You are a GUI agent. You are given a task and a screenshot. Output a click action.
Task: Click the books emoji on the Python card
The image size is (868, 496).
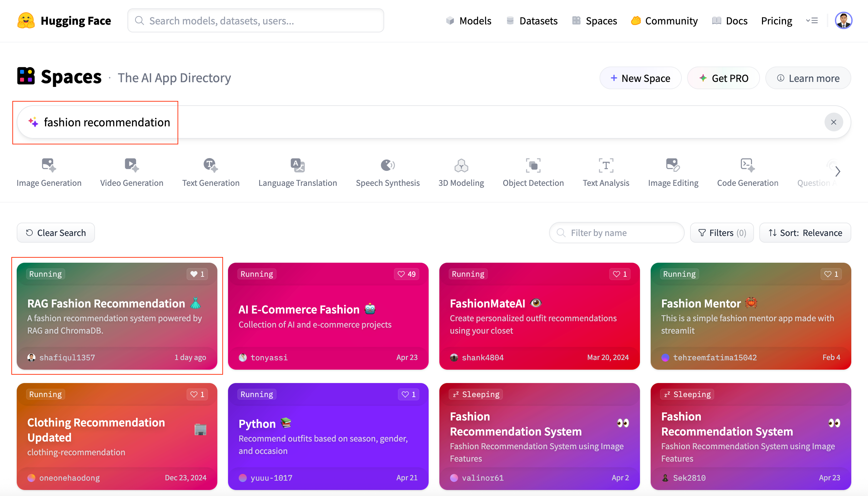[286, 423]
